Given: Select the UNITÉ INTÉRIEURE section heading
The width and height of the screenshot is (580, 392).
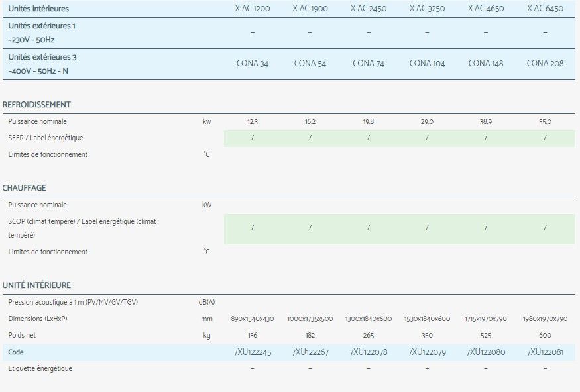Looking at the screenshot, I should [x=36, y=285].
